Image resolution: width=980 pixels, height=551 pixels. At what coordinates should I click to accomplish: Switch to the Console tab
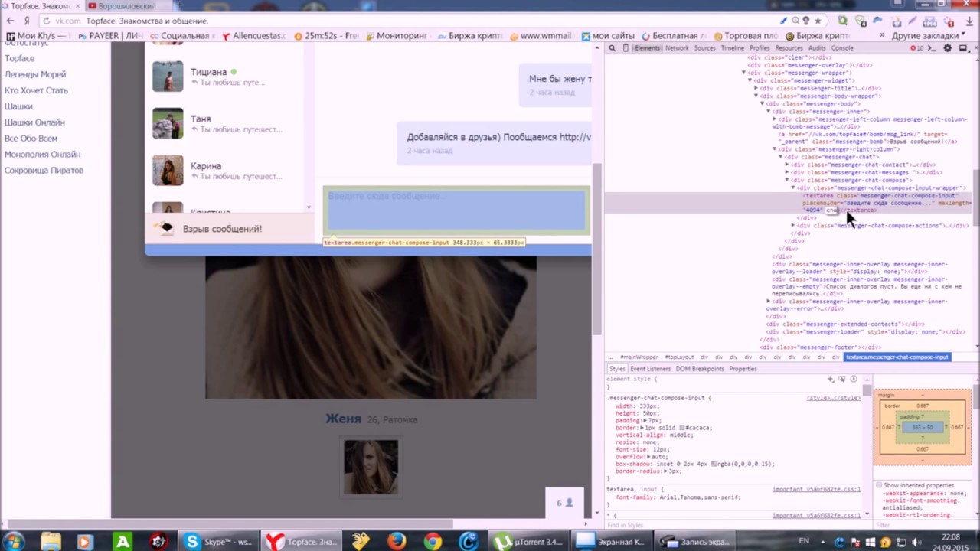pyautogui.click(x=842, y=48)
